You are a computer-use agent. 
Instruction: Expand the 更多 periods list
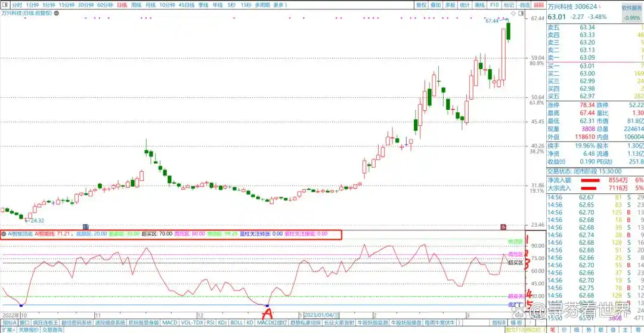[280, 5]
